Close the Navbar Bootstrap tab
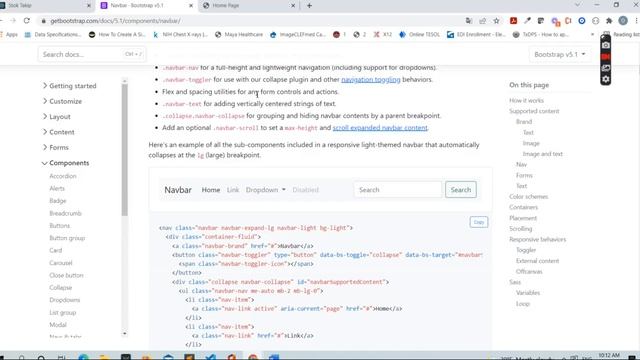The width and height of the screenshot is (640, 360). [x=191, y=6]
